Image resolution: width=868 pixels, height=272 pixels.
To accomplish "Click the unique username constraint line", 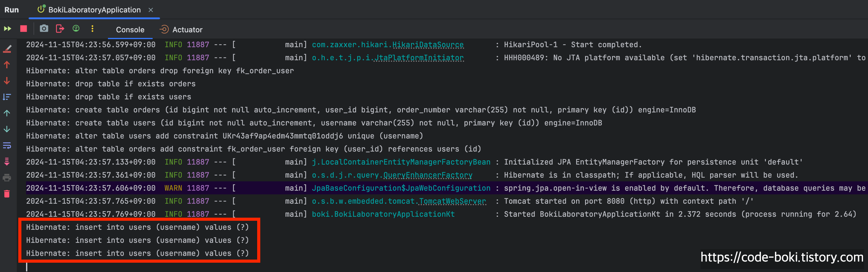I will click(x=224, y=136).
